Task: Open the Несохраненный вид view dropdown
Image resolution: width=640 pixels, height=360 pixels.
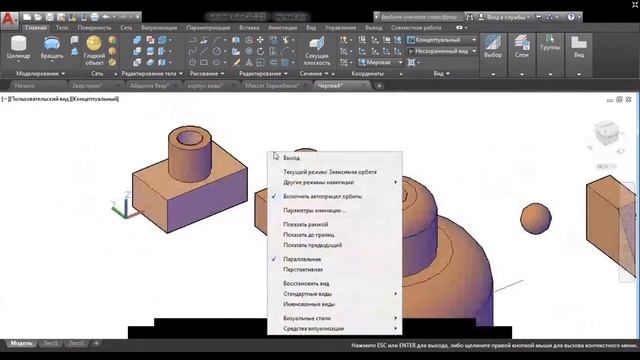Action: 442,51
